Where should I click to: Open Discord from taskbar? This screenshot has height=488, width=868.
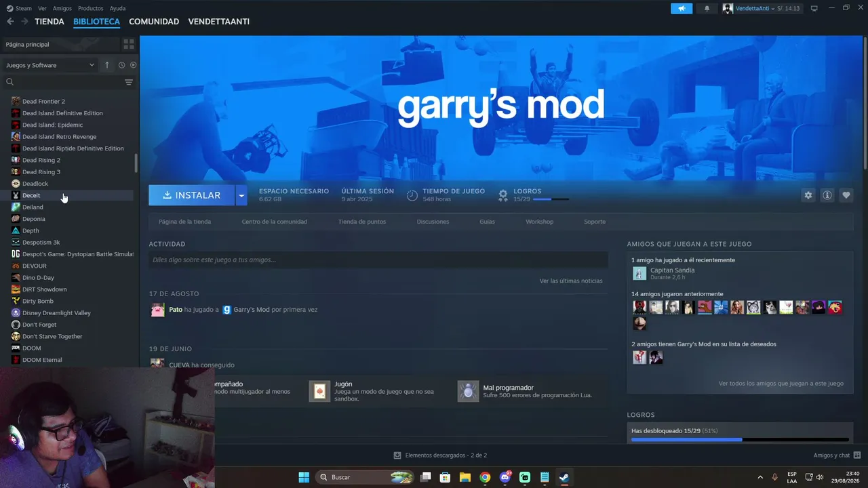pos(505,477)
